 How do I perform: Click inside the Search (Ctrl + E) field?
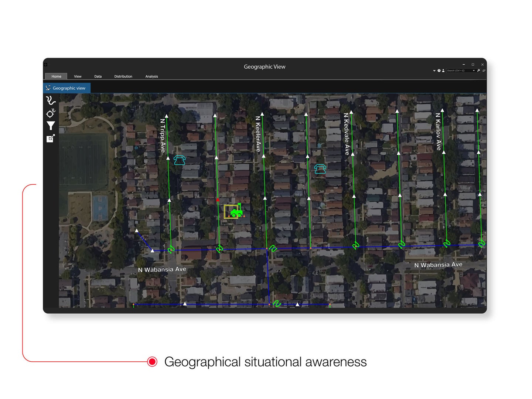458,71
